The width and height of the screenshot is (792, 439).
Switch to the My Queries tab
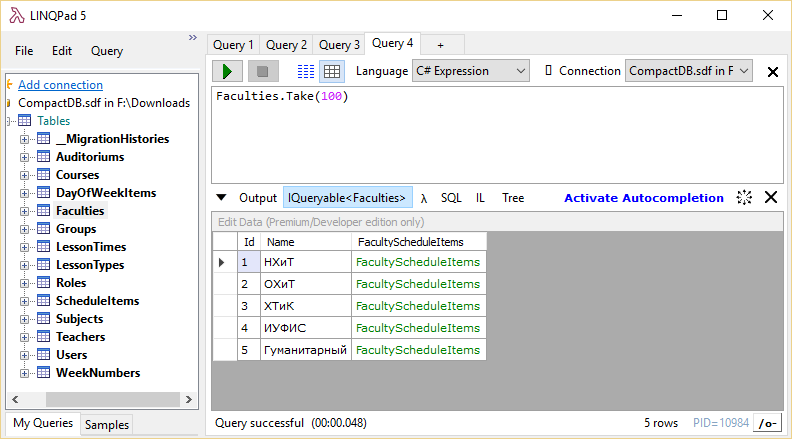pyautogui.click(x=43, y=423)
